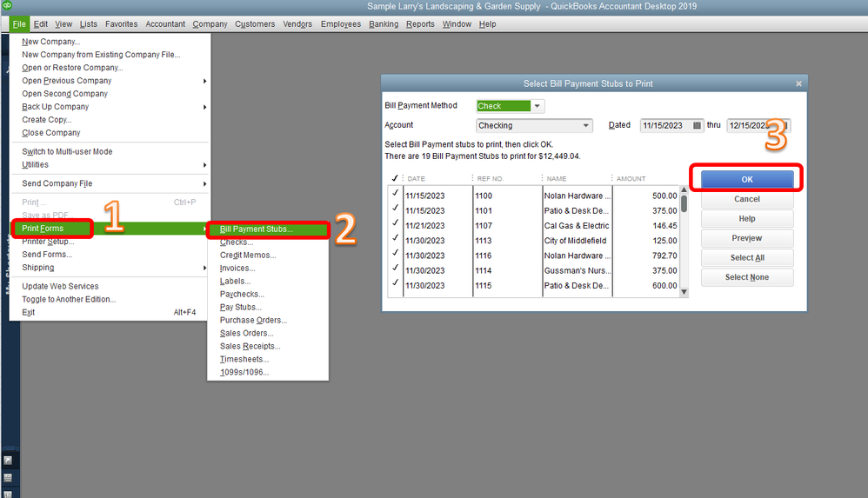Click OK to print selected stubs
This screenshot has height=498, width=868.
point(747,179)
